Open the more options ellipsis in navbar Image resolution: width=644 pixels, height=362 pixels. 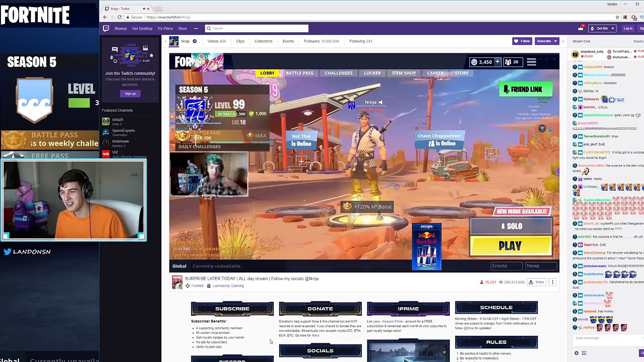tap(196, 29)
